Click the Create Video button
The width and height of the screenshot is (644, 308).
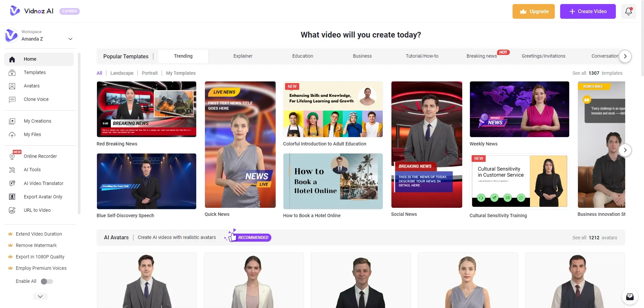[588, 11]
